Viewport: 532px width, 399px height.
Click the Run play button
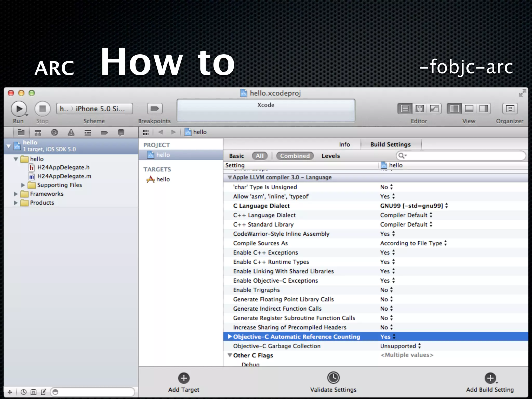[x=19, y=109]
